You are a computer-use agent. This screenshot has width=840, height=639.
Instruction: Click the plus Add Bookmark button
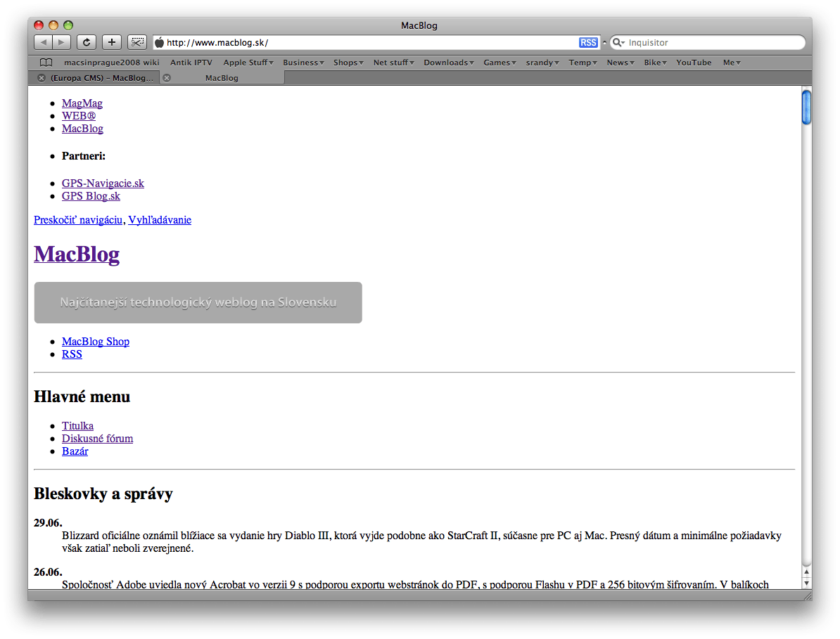[x=111, y=42]
